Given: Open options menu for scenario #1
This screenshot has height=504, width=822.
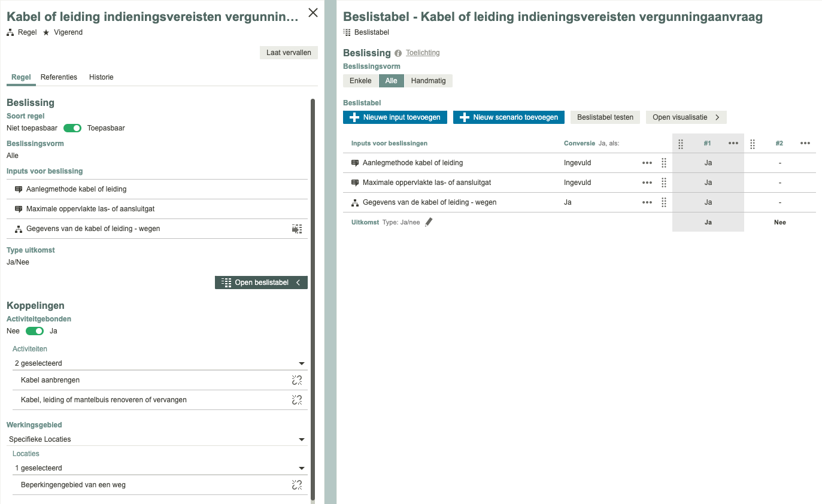Looking at the screenshot, I should tap(733, 143).
